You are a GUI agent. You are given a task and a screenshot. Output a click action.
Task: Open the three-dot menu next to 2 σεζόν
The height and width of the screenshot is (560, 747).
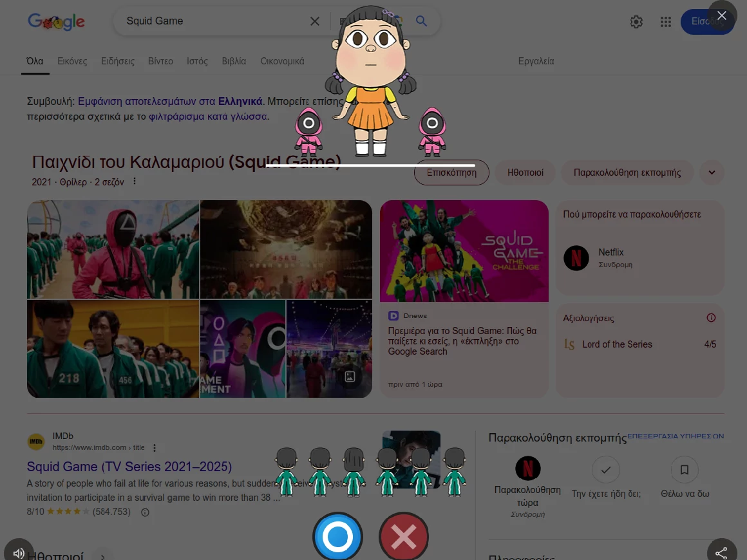pos(134,182)
